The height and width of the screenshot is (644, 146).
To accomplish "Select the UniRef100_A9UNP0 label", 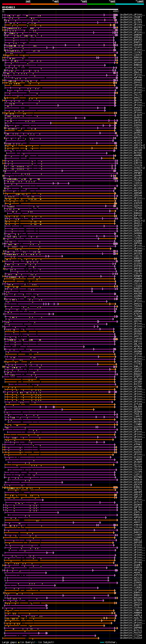I will coord(131,261).
